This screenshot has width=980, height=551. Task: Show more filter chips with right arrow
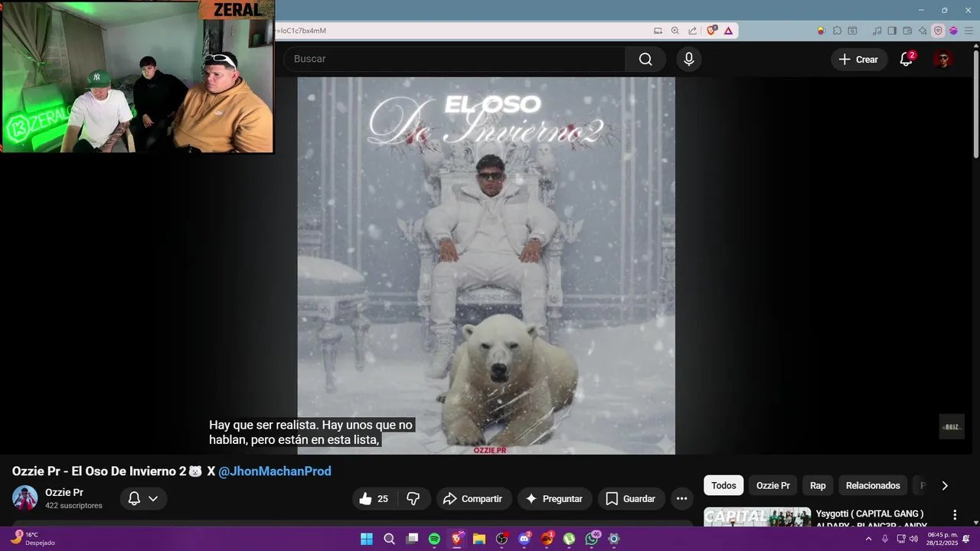tap(945, 485)
